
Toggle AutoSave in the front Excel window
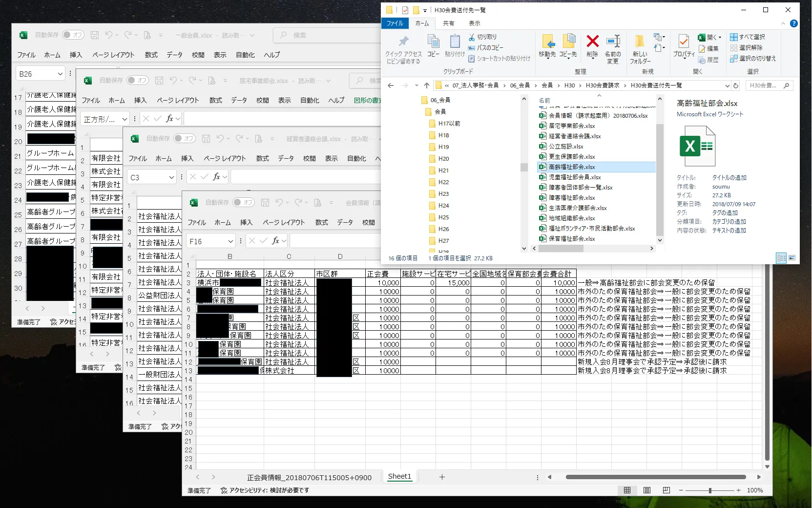[x=243, y=202]
